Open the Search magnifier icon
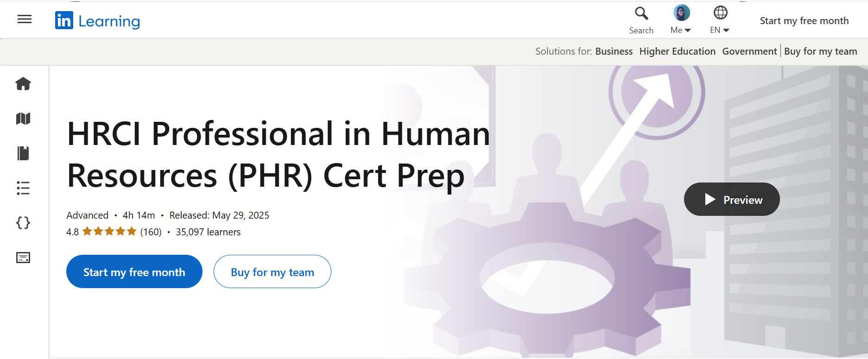The height and width of the screenshot is (359, 868). coord(641,13)
